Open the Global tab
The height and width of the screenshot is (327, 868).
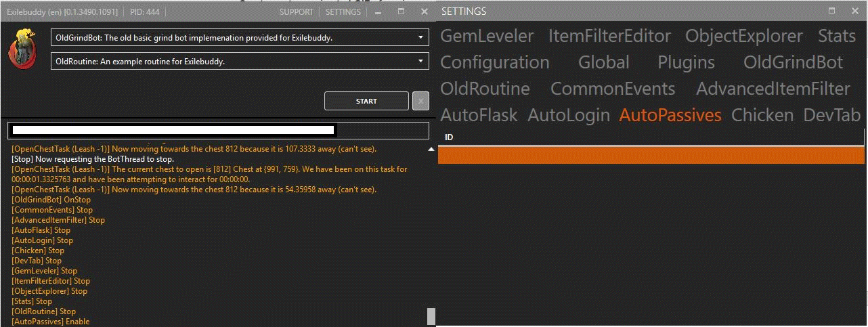click(x=604, y=62)
